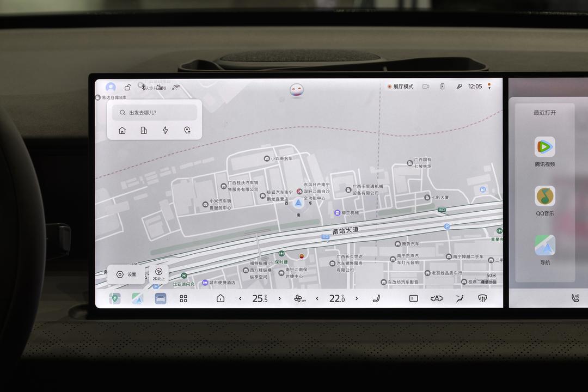Turn on the climate fan
Screen dimensions: 588x392
tap(299, 298)
